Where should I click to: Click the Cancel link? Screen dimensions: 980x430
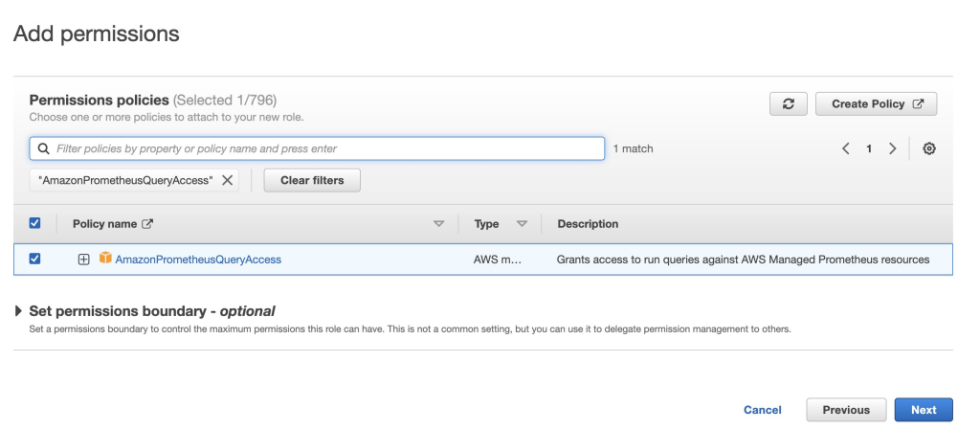point(763,410)
